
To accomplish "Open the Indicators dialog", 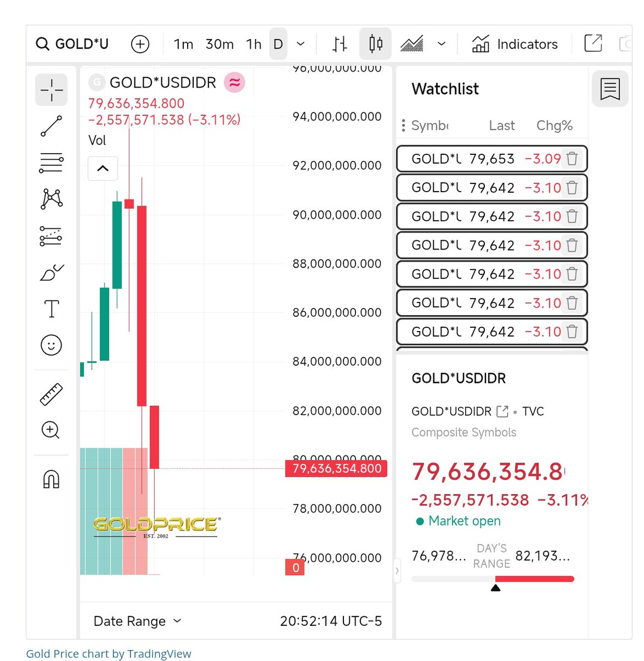I will click(515, 44).
